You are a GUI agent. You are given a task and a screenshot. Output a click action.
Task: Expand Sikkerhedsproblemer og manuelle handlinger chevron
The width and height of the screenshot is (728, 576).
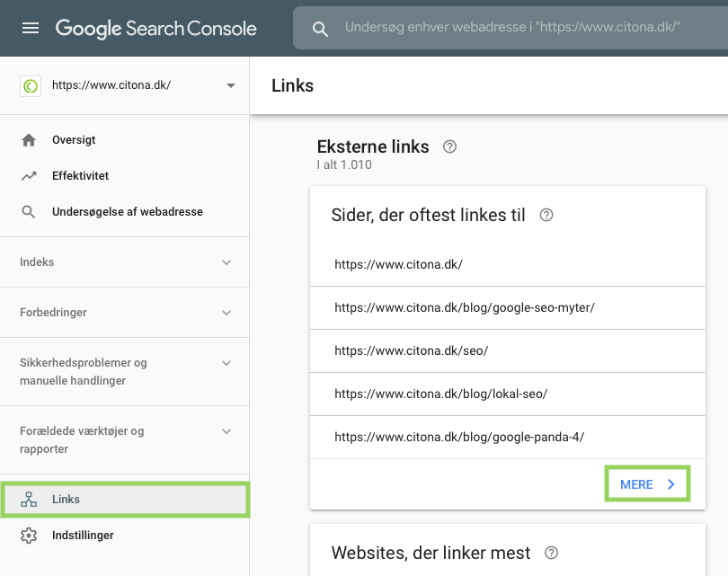pos(226,363)
